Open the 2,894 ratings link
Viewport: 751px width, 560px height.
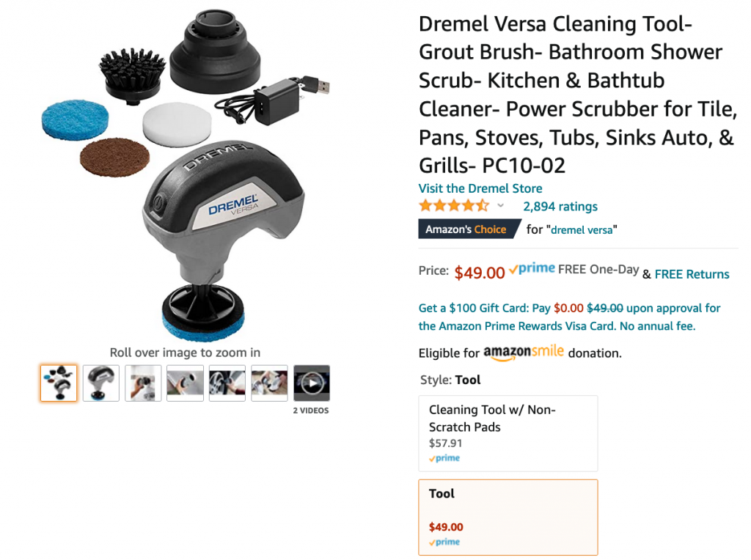point(560,206)
